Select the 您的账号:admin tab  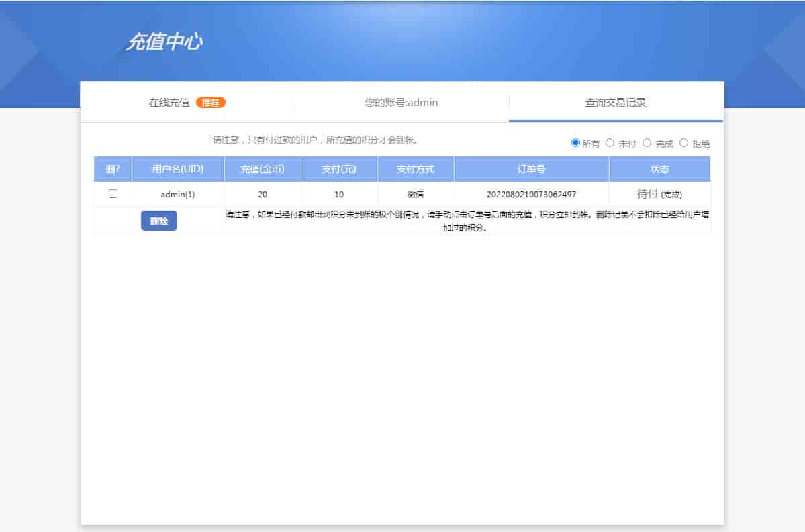click(x=401, y=103)
